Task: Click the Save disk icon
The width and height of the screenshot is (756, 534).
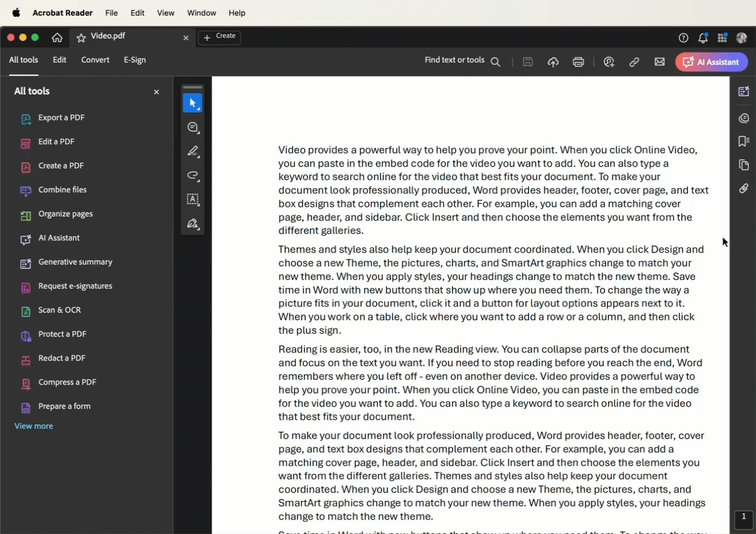Action: click(x=528, y=62)
